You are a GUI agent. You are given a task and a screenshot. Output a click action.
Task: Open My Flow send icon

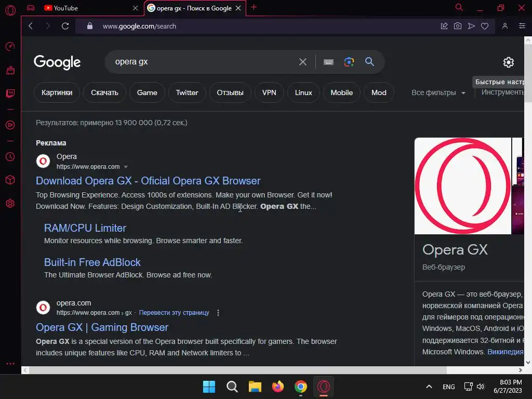click(471, 26)
